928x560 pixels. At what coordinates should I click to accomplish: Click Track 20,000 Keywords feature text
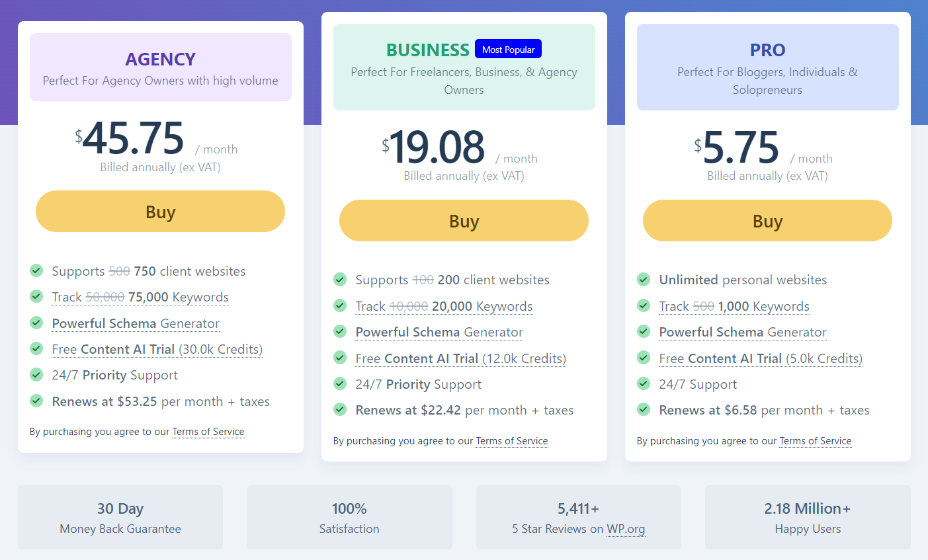[444, 306]
